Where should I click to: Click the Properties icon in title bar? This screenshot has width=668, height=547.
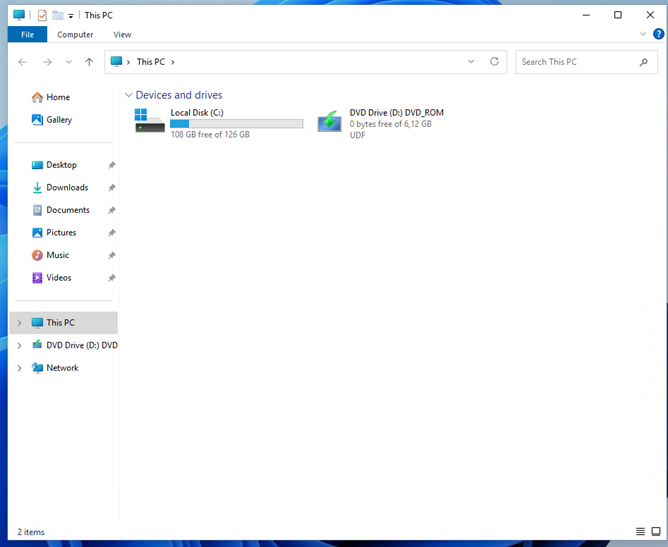(42, 15)
